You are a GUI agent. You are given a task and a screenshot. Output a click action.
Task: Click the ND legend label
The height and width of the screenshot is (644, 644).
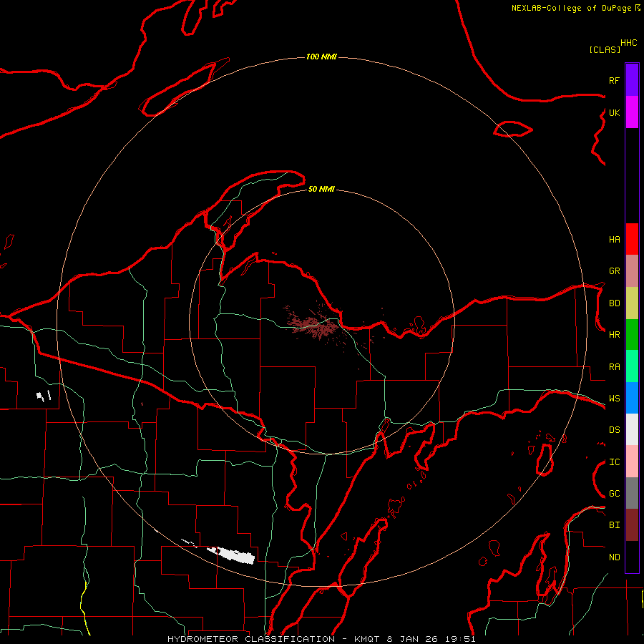click(x=614, y=557)
